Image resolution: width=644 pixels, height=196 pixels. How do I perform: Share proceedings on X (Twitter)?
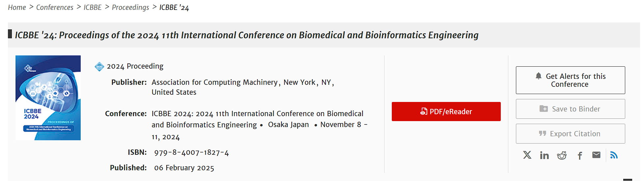[x=527, y=155]
